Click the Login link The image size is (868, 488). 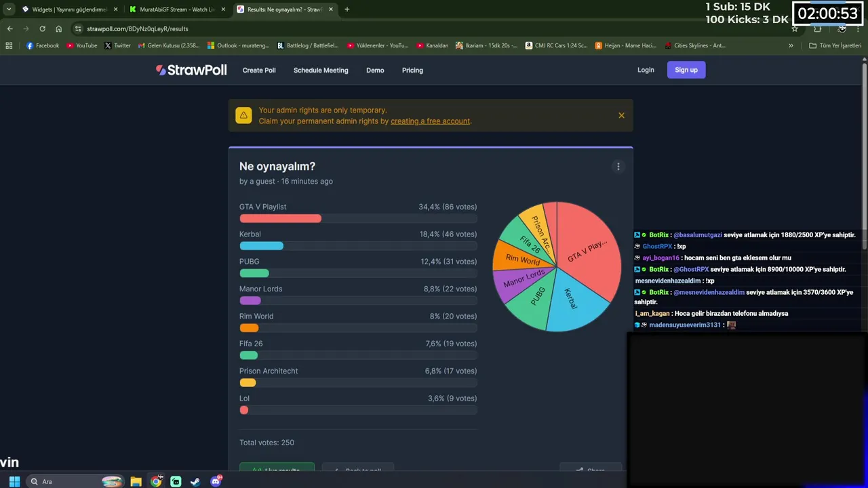point(646,70)
